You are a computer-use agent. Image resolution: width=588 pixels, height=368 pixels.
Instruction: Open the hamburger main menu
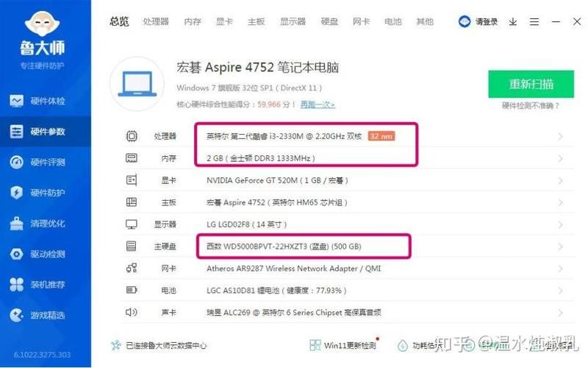click(x=534, y=22)
